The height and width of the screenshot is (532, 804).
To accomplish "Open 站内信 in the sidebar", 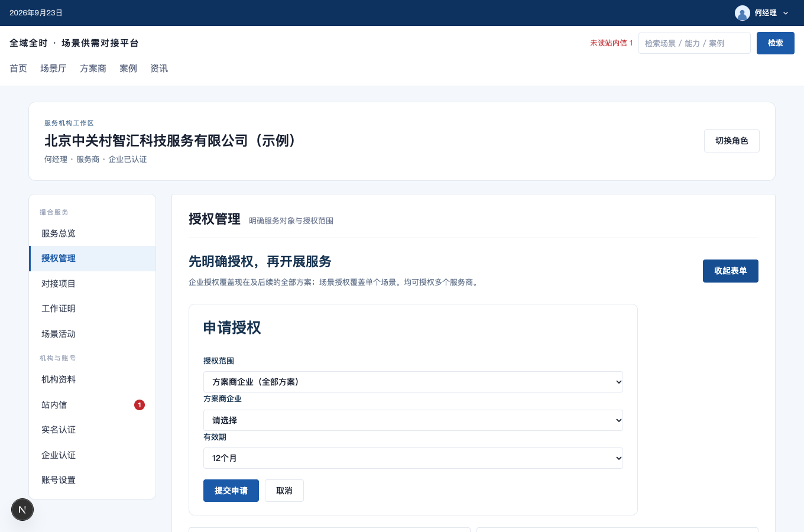I will click(93, 405).
